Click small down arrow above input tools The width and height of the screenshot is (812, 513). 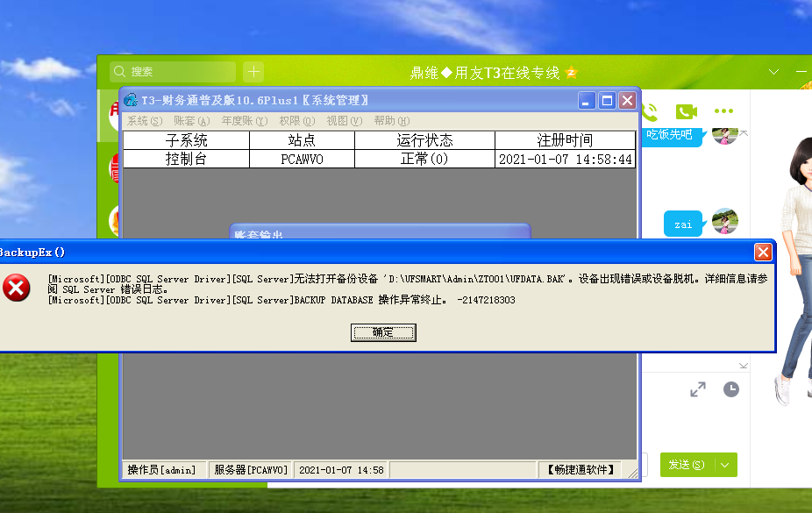pos(744,366)
